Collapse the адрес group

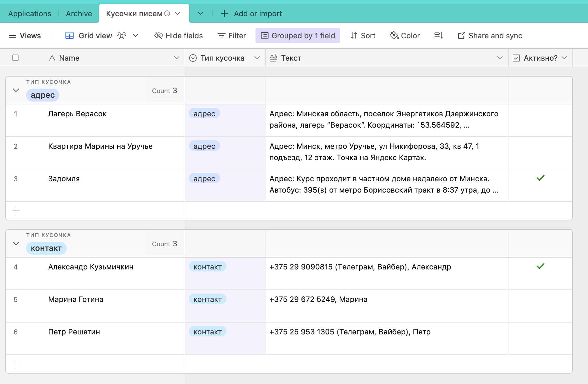click(x=16, y=90)
